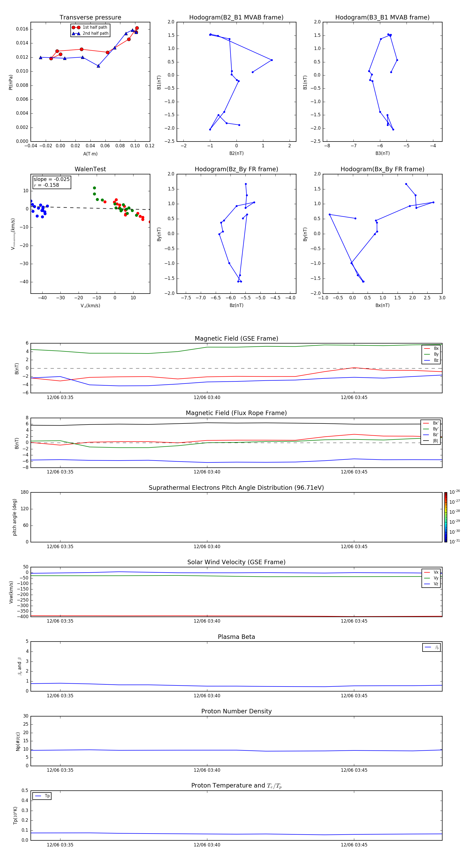Click the "pitch angle (deg)" y-axis label
473x868 pixels.
point(14,517)
